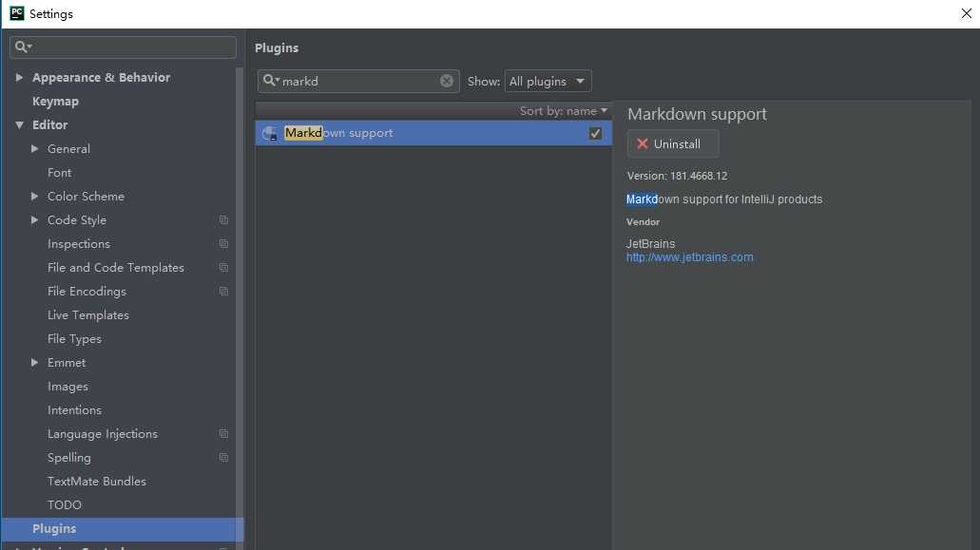980x550 pixels.
Task: Select TextMate Bundles
Action: (x=97, y=481)
